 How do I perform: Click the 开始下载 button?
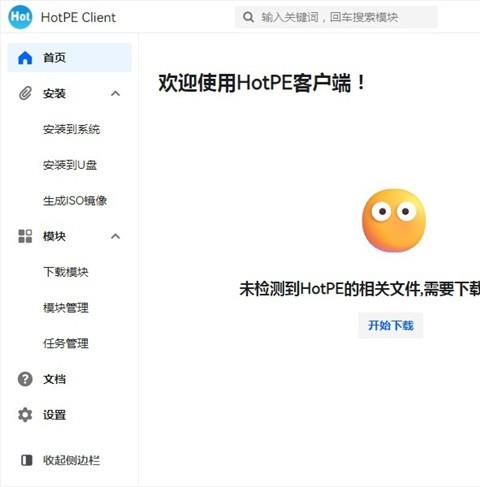tap(391, 325)
